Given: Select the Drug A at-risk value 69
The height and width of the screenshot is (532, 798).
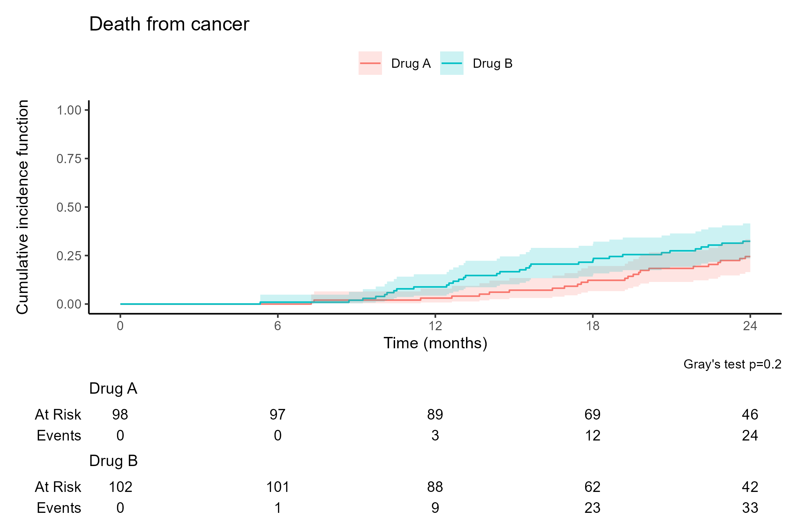Looking at the screenshot, I should click(x=593, y=414).
